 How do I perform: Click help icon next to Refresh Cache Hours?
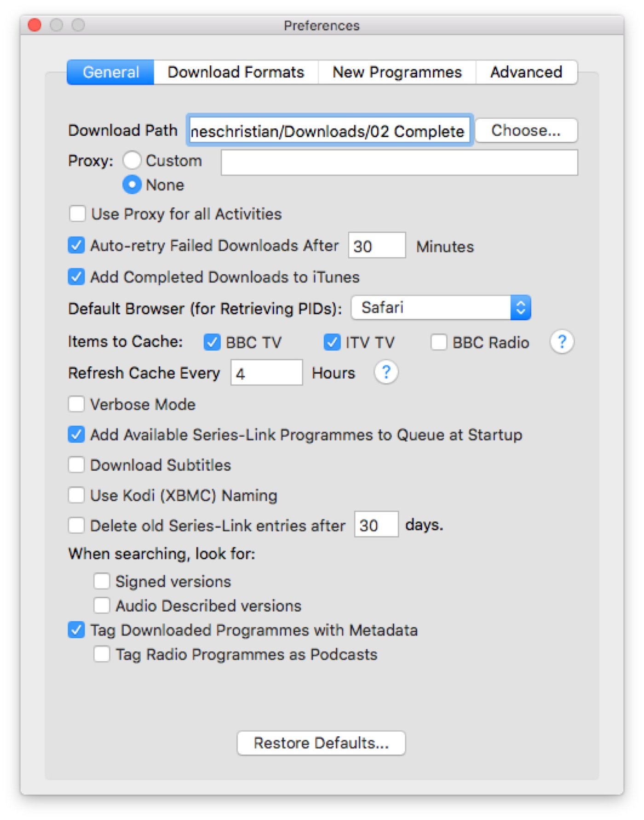[x=385, y=372]
